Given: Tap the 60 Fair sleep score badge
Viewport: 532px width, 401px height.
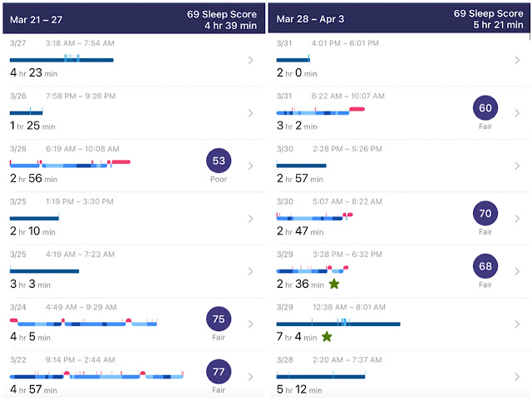Looking at the screenshot, I should point(485,108).
